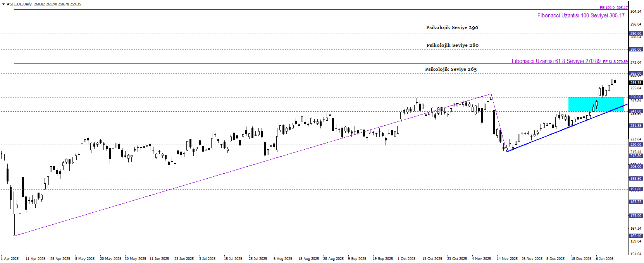This screenshot has width=644, height=263.
Task: Click the 'FE 100.0 305.17' Fibonacci tag
Action: pos(613,8)
